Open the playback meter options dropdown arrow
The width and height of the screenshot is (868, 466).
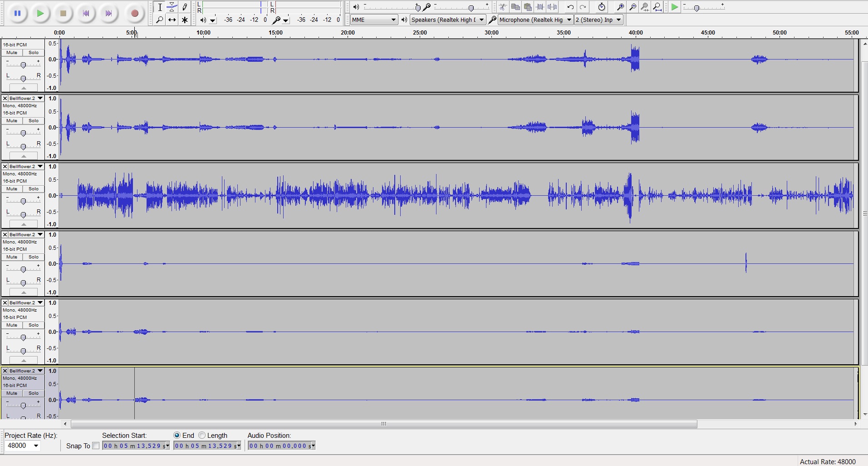[213, 20]
